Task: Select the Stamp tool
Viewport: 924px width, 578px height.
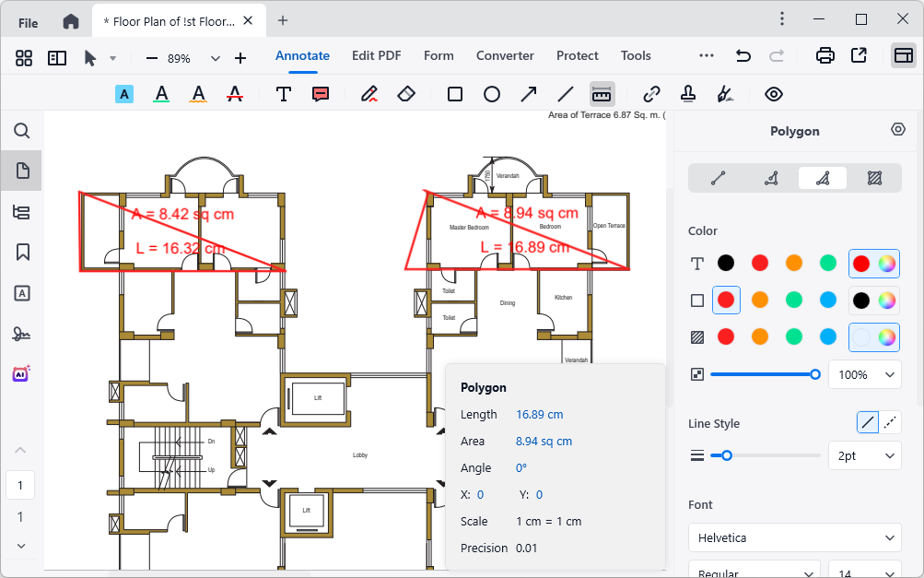Action: [x=688, y=93]
